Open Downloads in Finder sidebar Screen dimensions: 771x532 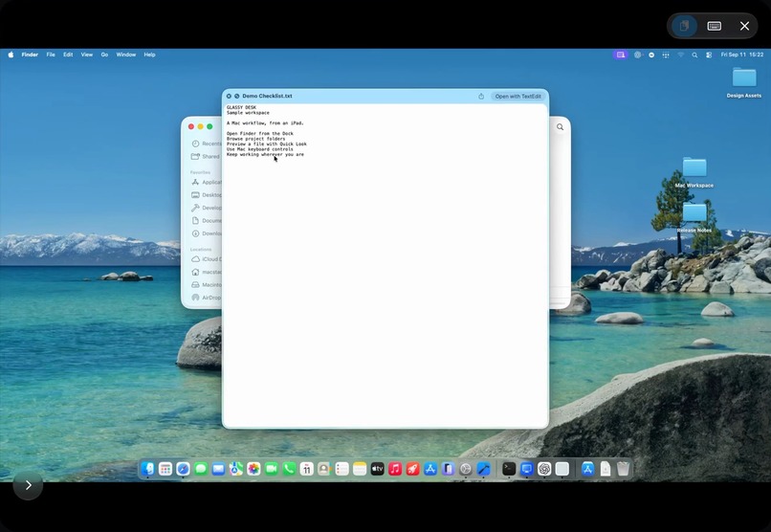tap(206, 233)
